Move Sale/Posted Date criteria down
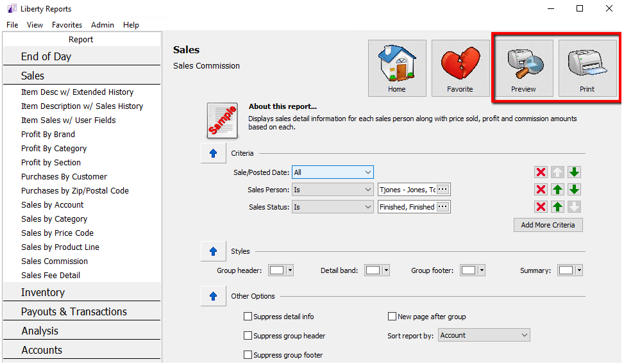Viewport: 624px width, 364px height. coord(574,172)
